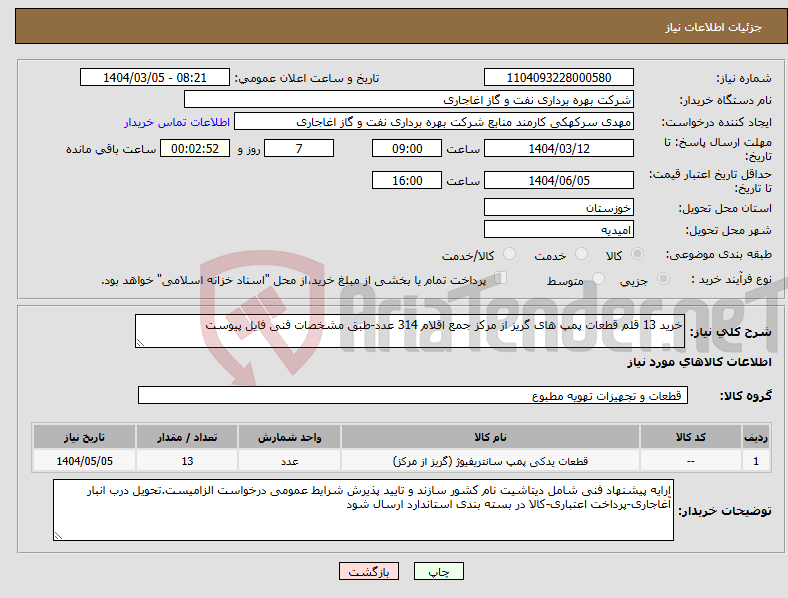Click the price validity time 16:00
Image resolution: width=788 pixels, height=598 pixels.
click(407, 180)
